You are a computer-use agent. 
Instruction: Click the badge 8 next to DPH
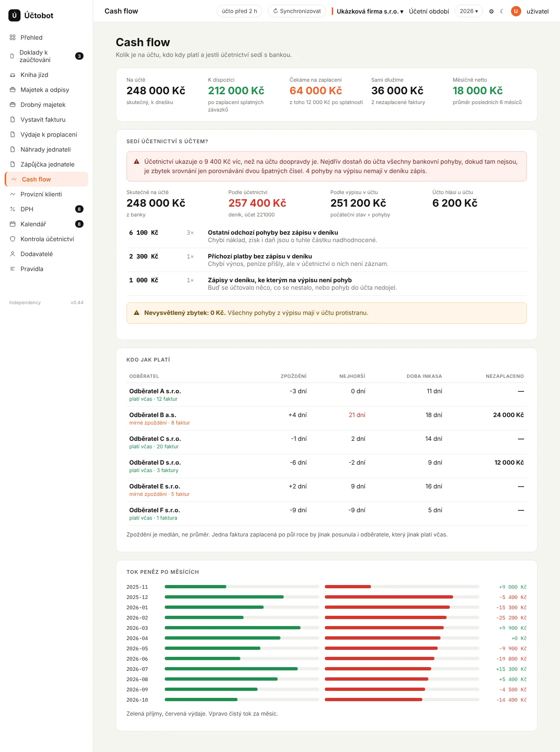pos(79,209)
